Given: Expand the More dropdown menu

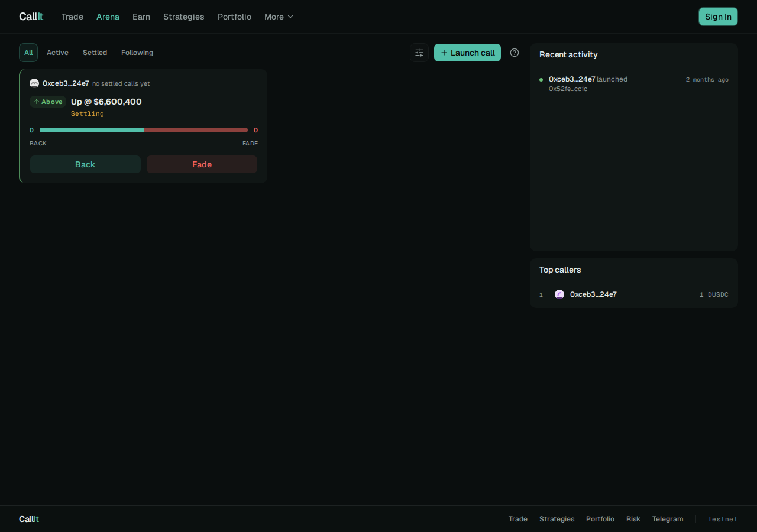Looking at the screenshot, I should click(x=279, y=17).
